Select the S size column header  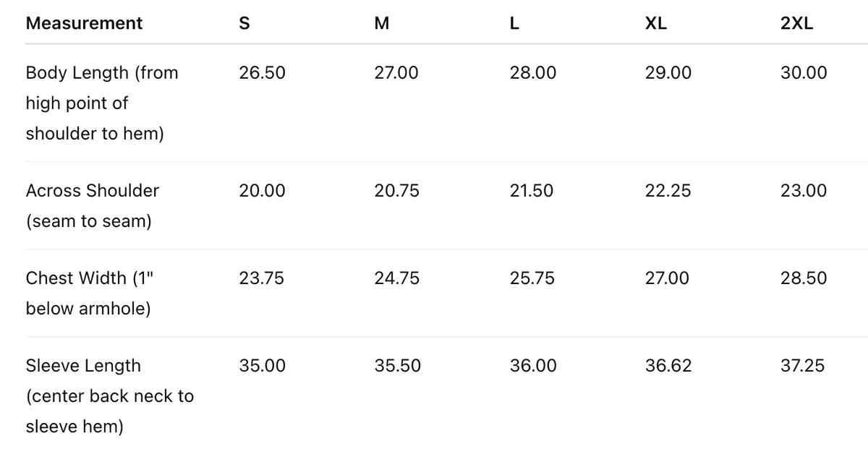pyautogui.click(x=244, y=23)
